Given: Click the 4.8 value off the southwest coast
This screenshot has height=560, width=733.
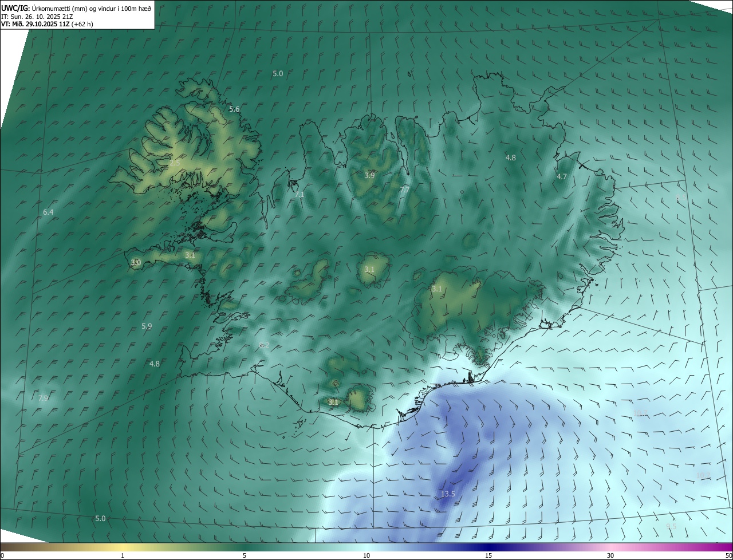Looking at the screenshot, I should (155, 364).
